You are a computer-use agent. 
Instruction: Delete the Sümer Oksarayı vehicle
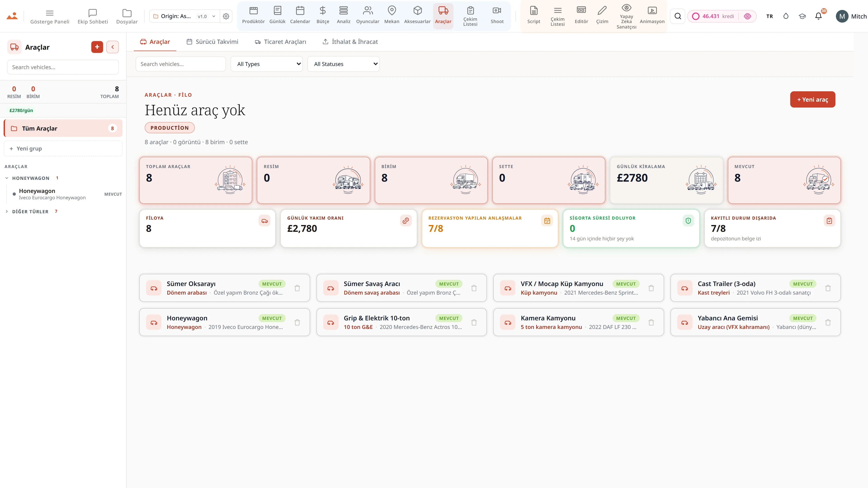297,288
